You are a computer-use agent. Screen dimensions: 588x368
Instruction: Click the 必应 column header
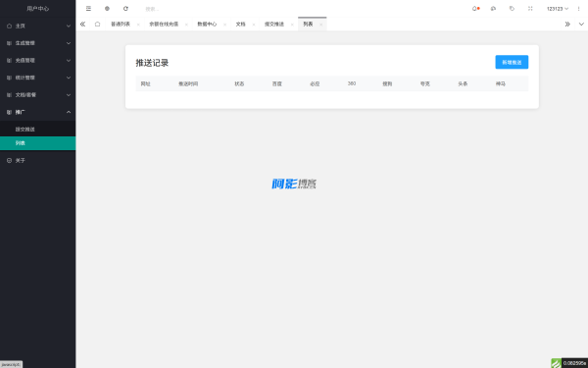click(315, 83)
